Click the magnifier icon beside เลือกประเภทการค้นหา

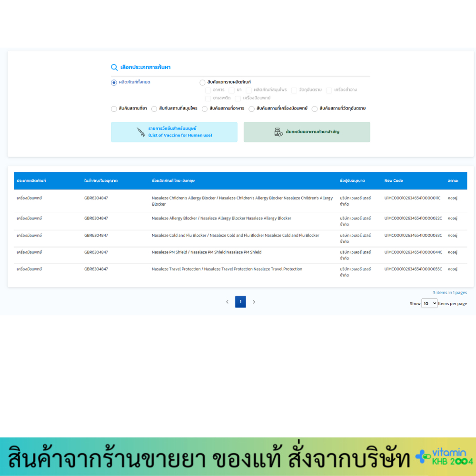tap(114, 68)
